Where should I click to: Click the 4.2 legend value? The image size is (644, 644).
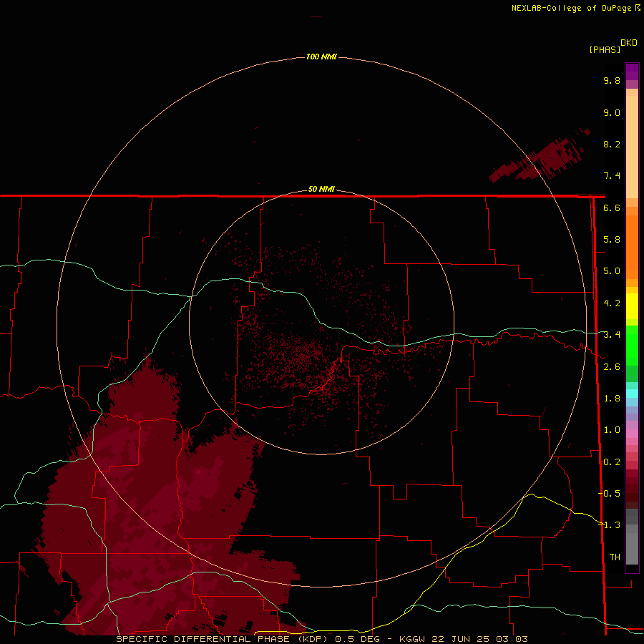coord(612,303)
